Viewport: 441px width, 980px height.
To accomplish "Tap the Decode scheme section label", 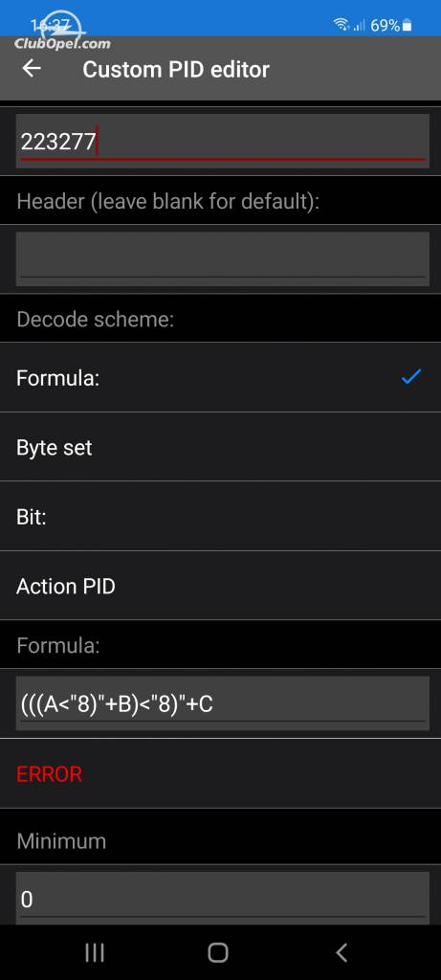I will click(x=95, y=320).
